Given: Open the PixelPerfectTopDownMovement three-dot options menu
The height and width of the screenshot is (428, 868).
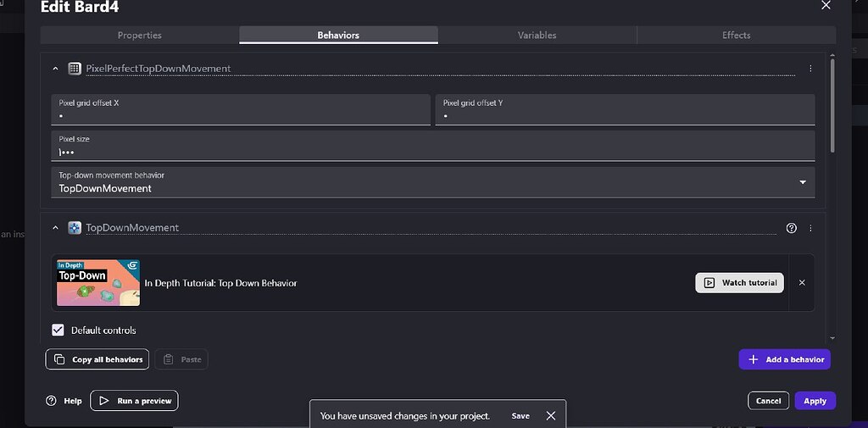Looking at the screenshot, I should (810, 69).
